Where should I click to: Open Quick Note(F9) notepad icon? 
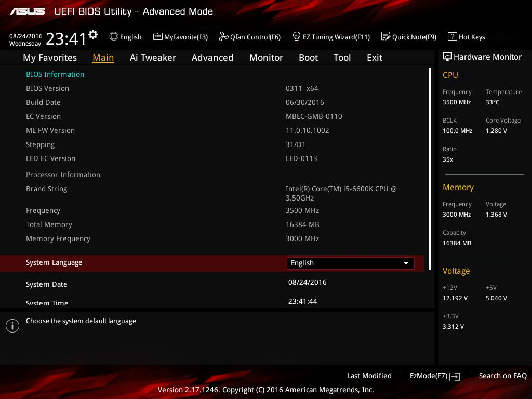pos(385,37)
